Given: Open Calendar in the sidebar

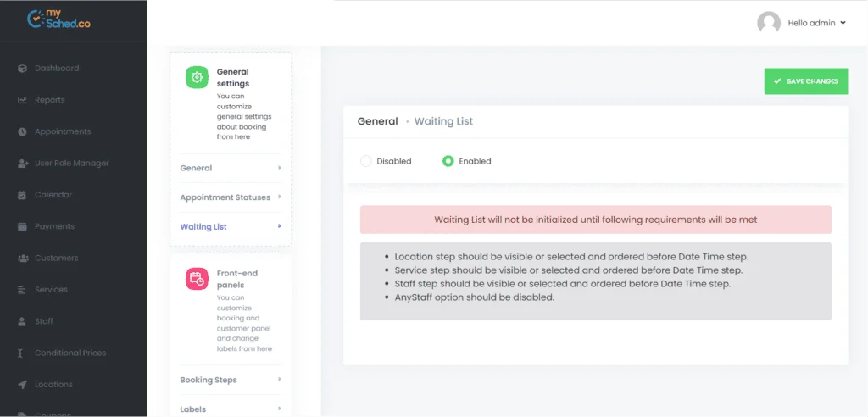Looking at the screenshot, I should [53, 195].
